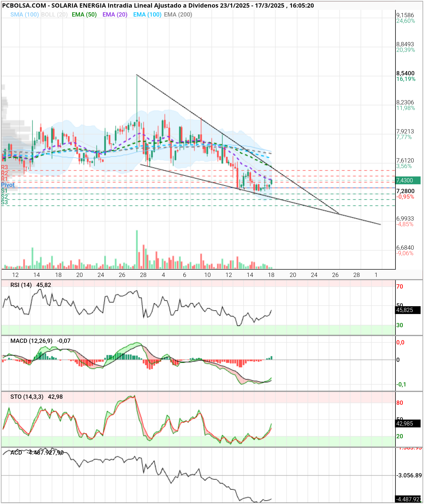
Task: Click the -0,95% percentage label
Action: [405, 197]
